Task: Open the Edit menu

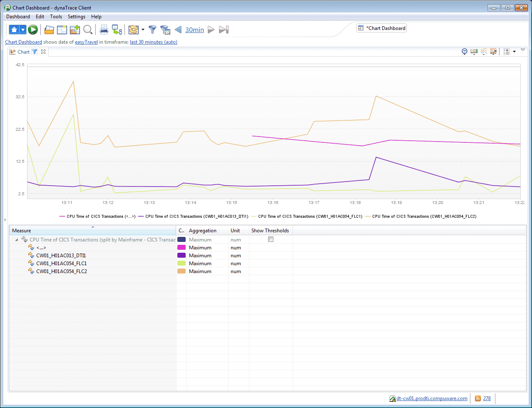Action: (40, 17)
